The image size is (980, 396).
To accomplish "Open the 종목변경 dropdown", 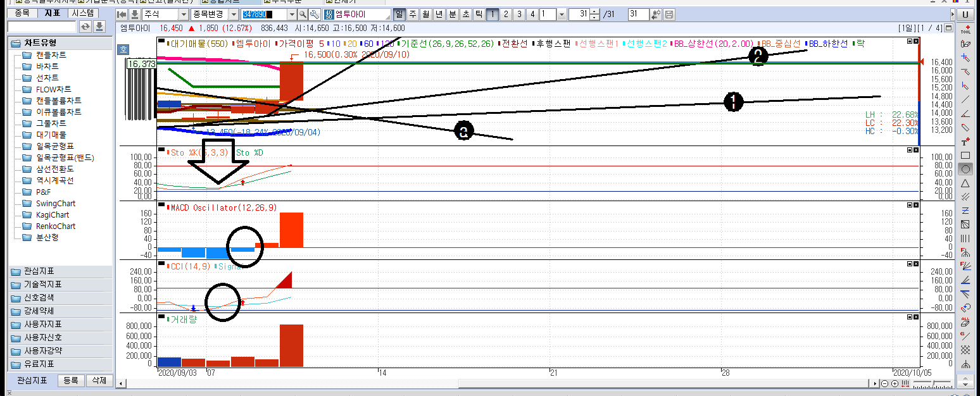I will pos(233,14).
